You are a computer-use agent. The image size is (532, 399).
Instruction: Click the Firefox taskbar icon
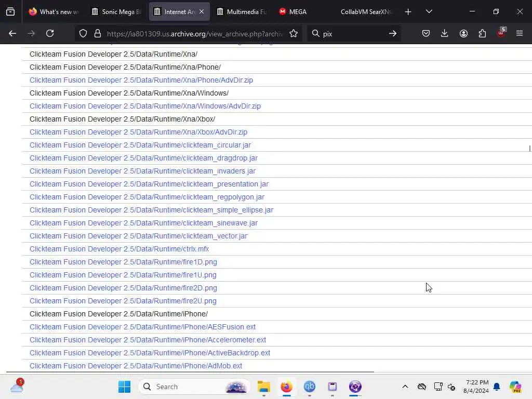click(286, 387)
